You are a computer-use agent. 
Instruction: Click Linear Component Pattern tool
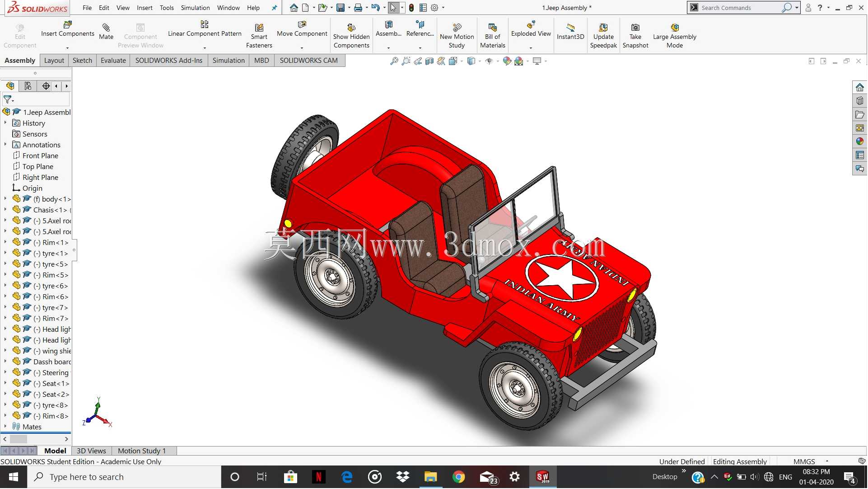205,29
